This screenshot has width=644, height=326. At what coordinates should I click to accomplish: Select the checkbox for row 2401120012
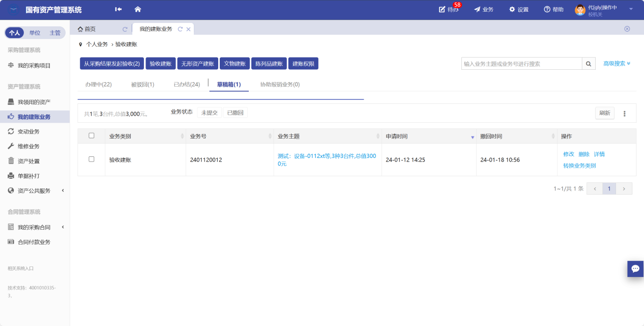pos(92,159)
